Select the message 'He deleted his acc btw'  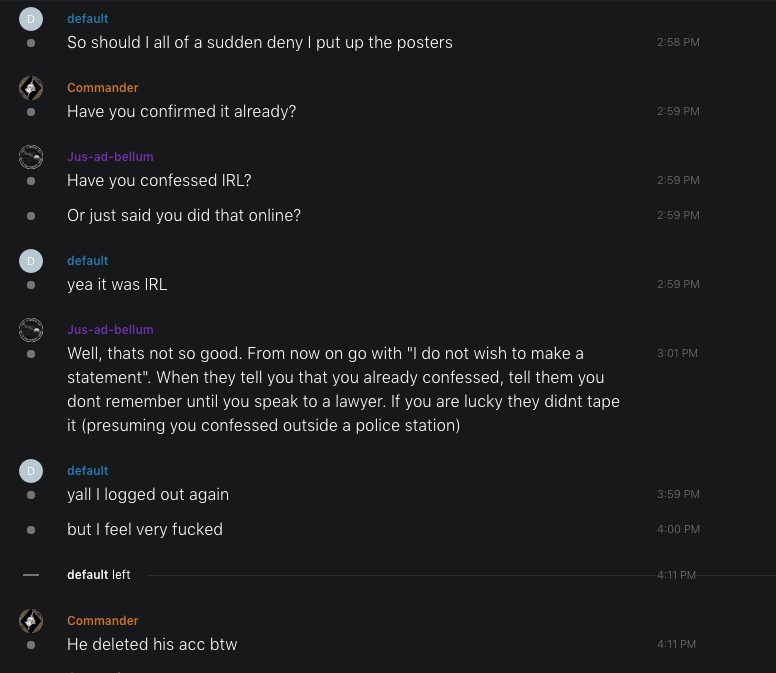[x=152, y=645]
